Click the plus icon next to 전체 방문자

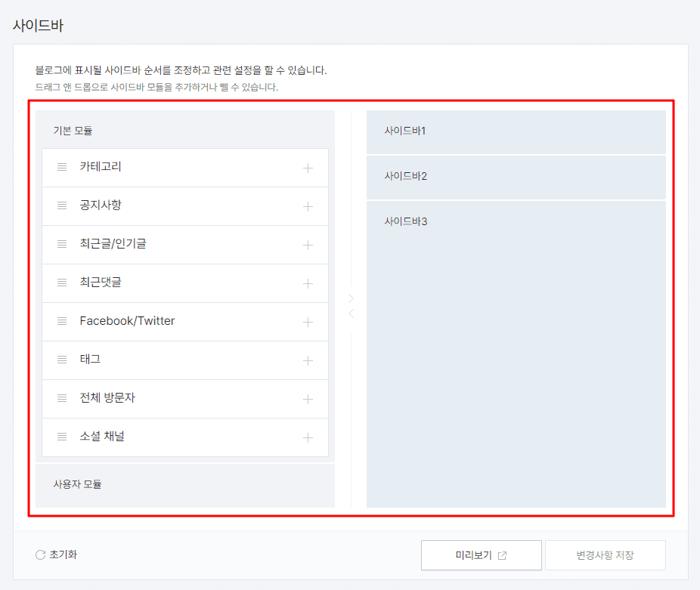tap(308, 399)
